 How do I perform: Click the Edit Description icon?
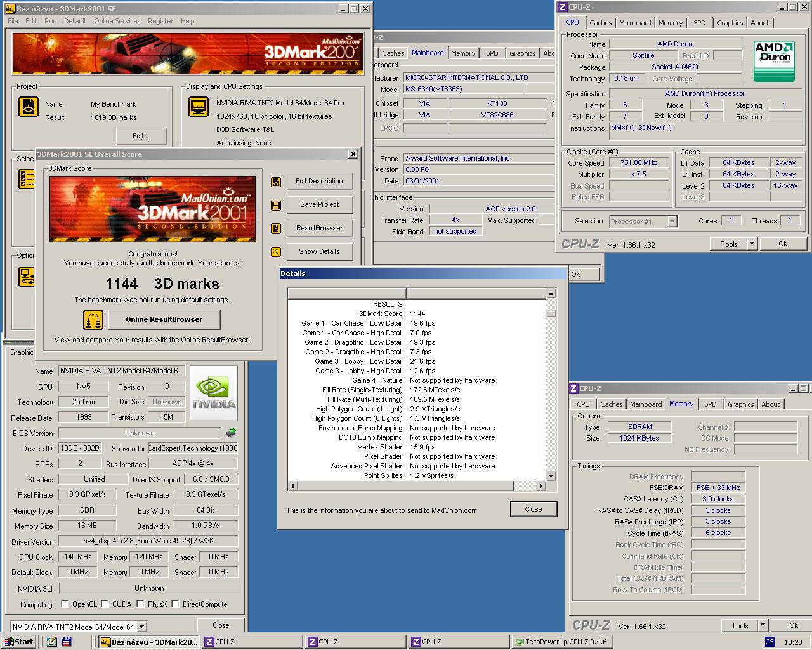tap(276, 182)
